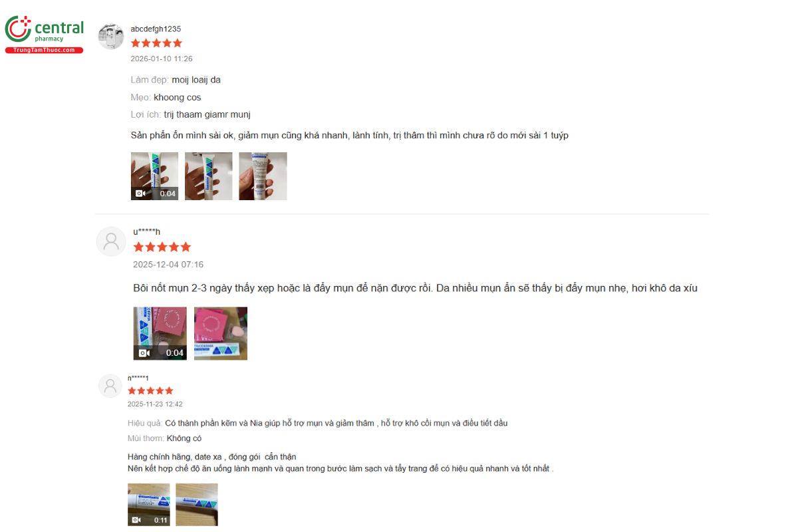The image size is (798, 532).
Task: Play n*****1's 0:11 review video
Action: [149, 505]
